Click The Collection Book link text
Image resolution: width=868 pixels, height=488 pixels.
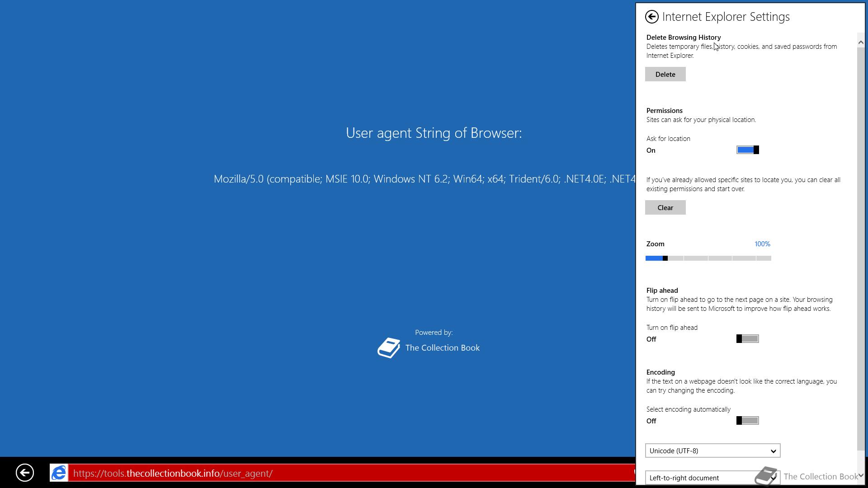tap(443, 348)
